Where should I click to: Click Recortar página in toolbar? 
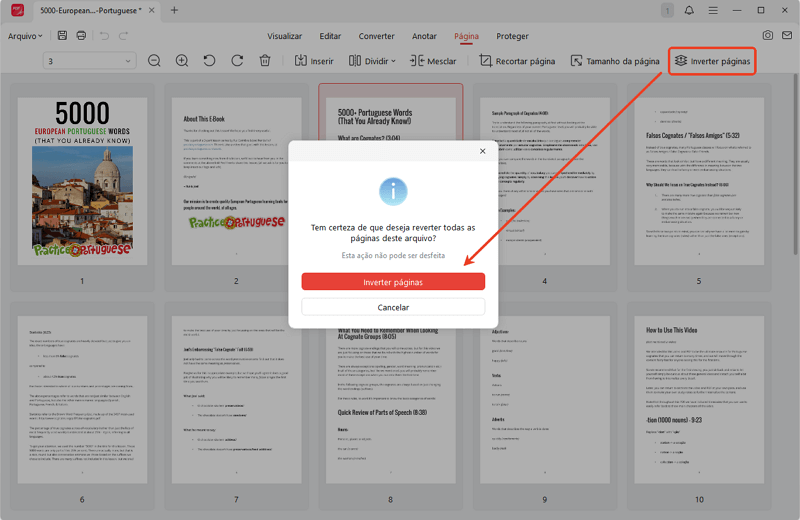pos(517,61)
